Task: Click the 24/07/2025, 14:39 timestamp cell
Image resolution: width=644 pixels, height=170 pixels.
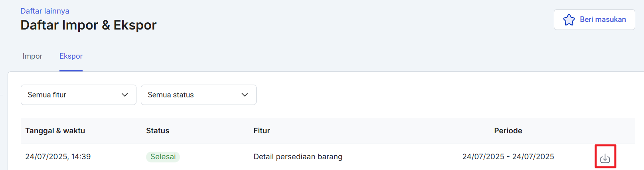Action: 58,157
